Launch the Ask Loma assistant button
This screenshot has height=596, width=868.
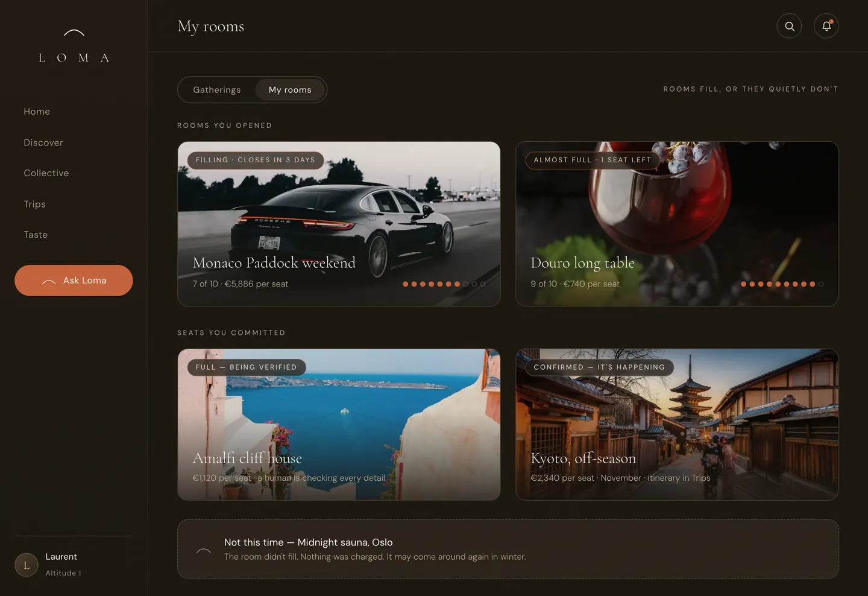74,281
